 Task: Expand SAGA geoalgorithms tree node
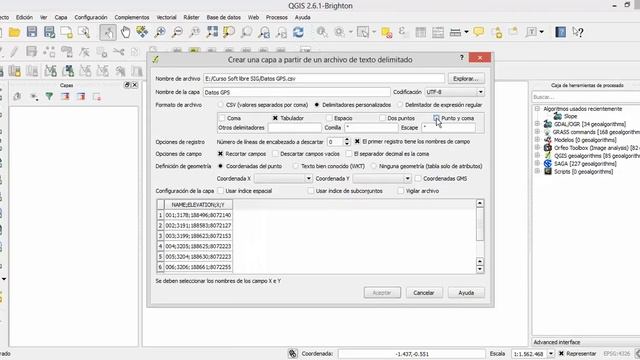537,163
